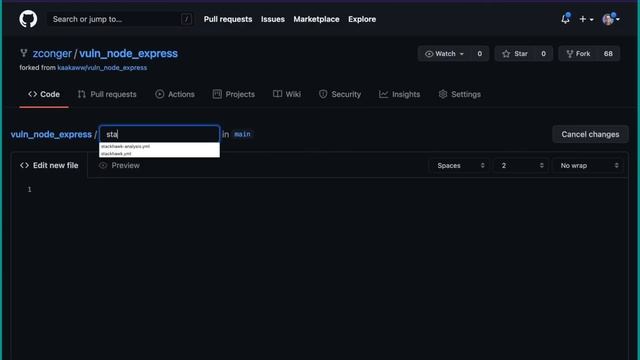Click the vuln_node_express breadcrumb link
The image size is (640, 360).
[51, 134]
